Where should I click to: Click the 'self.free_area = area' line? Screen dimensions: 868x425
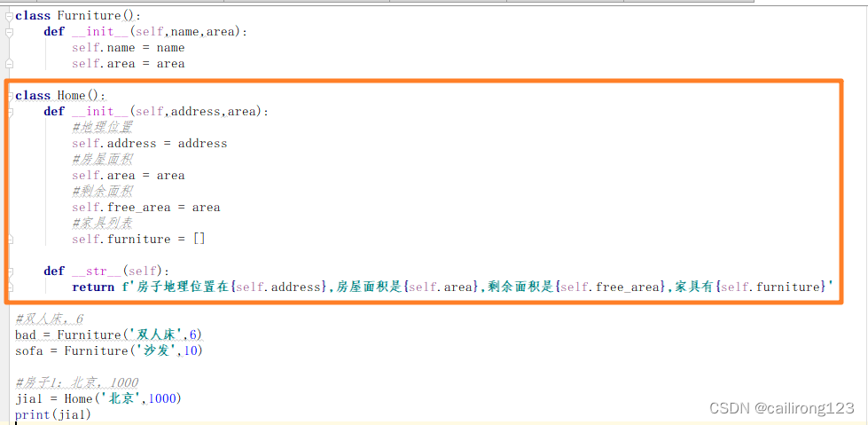click(145, 208)
